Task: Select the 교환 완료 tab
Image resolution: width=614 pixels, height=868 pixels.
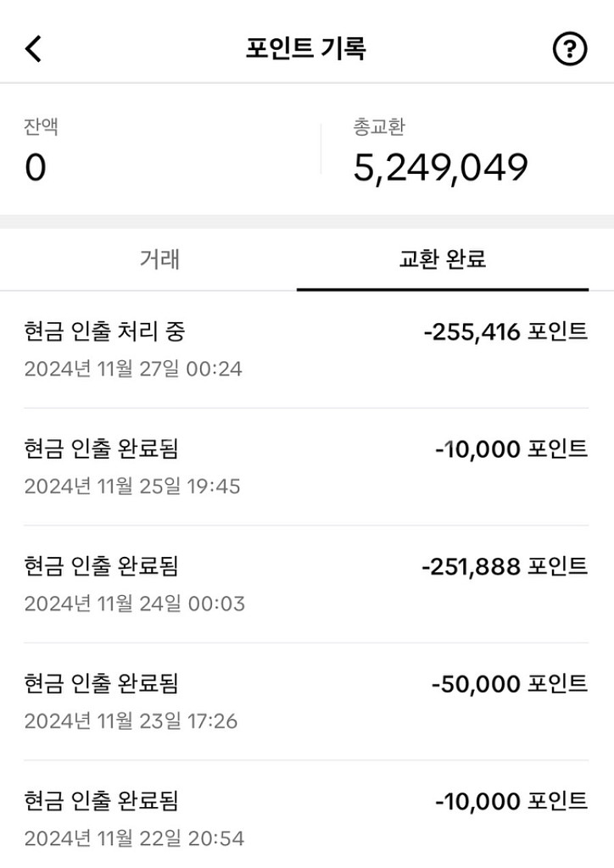Action: pos(443,259)
